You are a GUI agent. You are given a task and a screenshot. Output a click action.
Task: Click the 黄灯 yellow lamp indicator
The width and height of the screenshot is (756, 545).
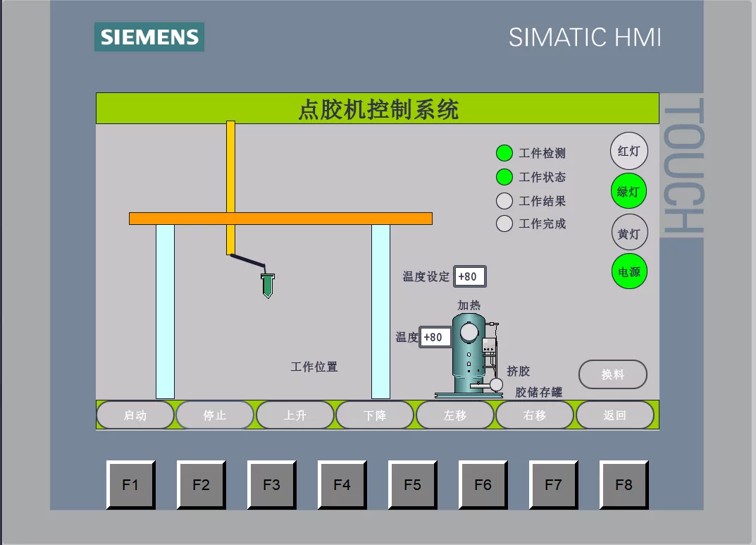coord(628,231)
